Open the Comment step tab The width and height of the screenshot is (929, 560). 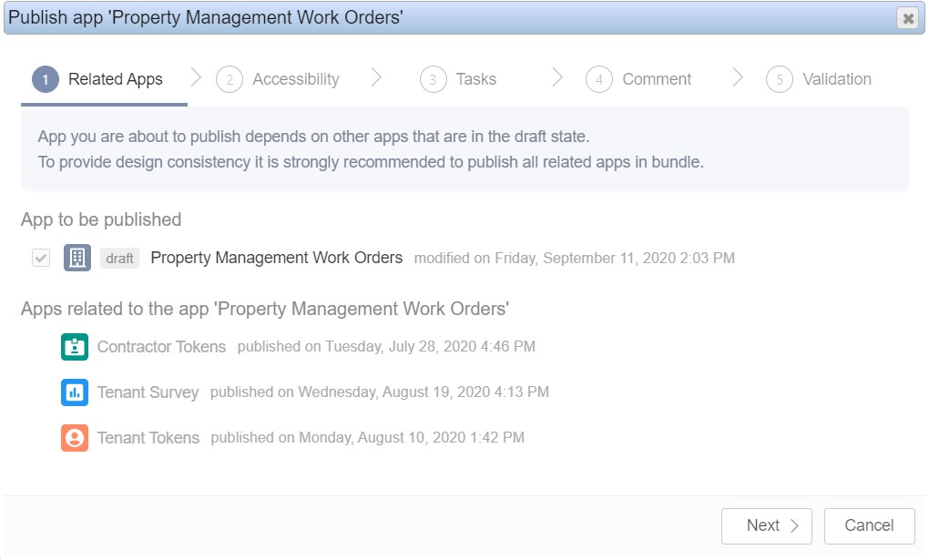(657, 79)
